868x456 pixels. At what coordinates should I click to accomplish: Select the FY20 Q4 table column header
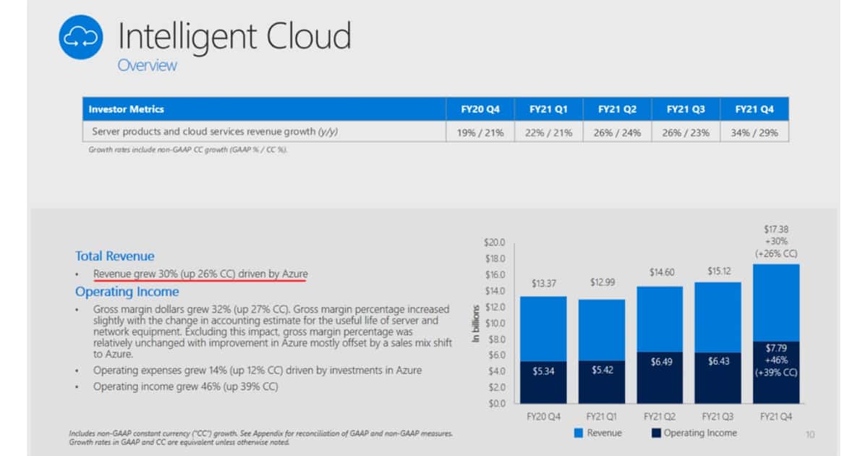click(480, 109)
